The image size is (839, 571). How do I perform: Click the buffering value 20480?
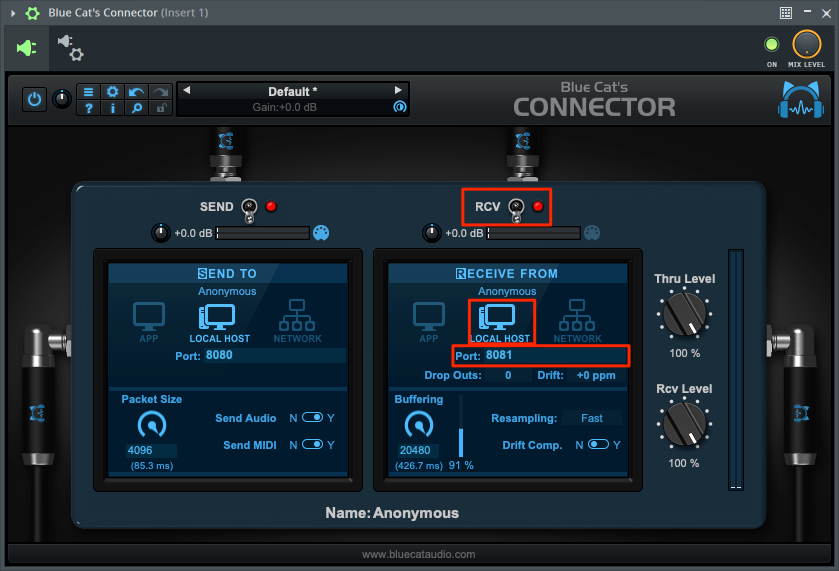417,450
